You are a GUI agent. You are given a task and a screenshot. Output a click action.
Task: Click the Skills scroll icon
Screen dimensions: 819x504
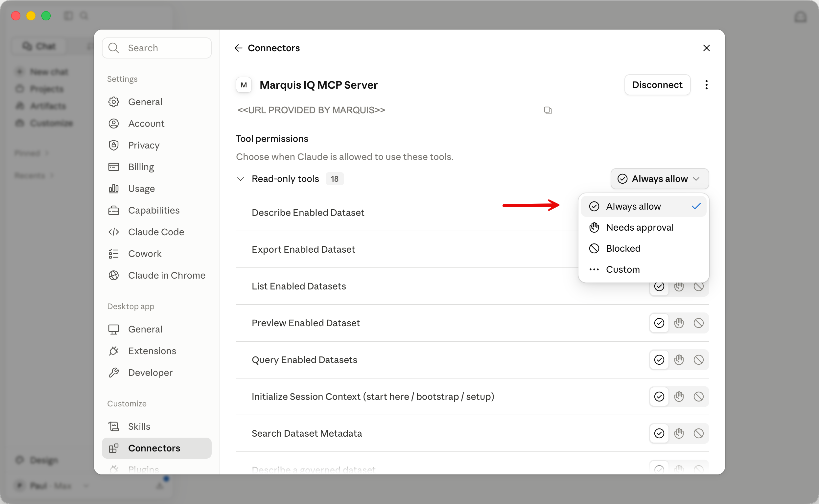pos(114,426)
